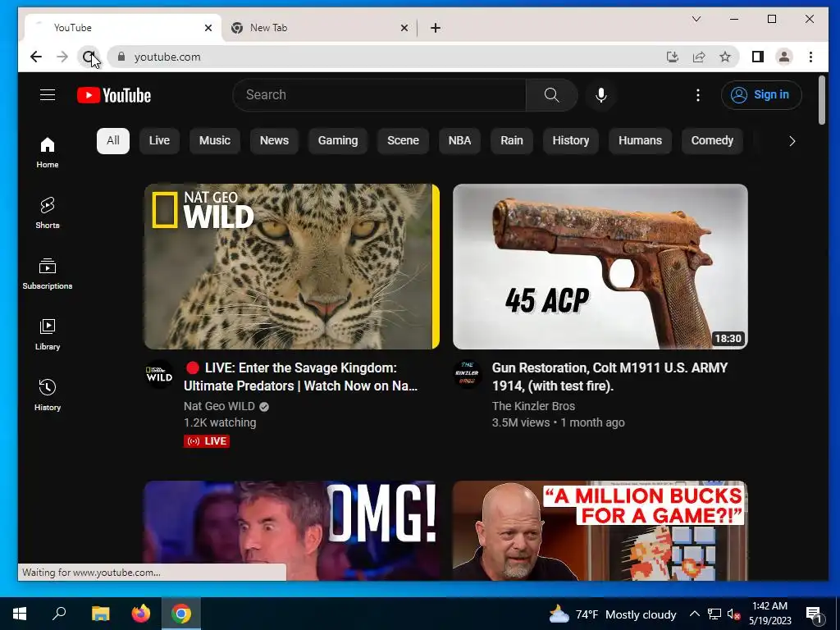The width and height of the screenshot is (840, 630).
Task: Click the reload page button
Action: [89, 57]
